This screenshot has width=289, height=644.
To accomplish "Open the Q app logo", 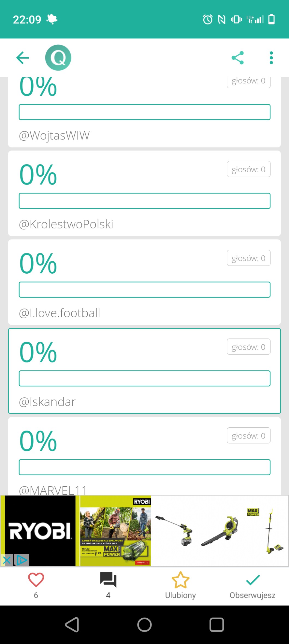I will point(58,58).
